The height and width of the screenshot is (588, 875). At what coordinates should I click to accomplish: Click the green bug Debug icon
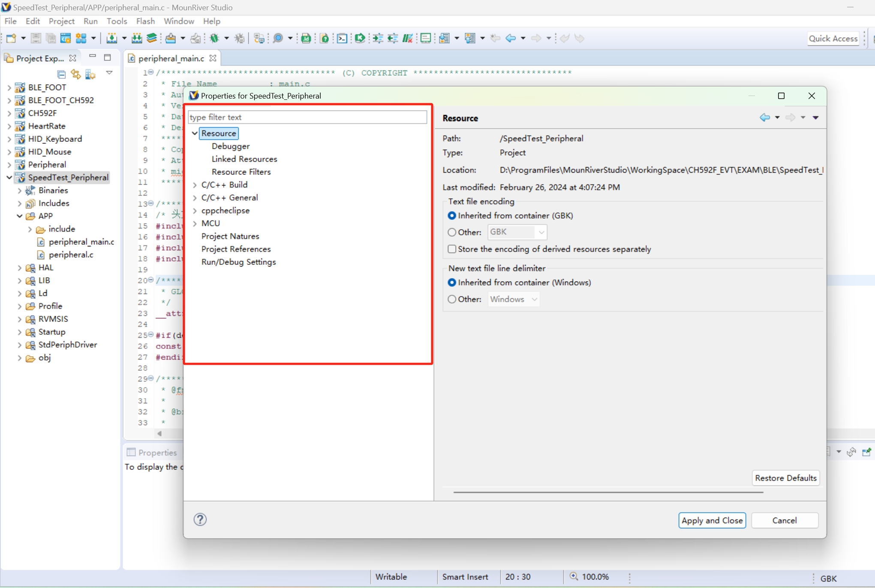(x=215, y=38)
